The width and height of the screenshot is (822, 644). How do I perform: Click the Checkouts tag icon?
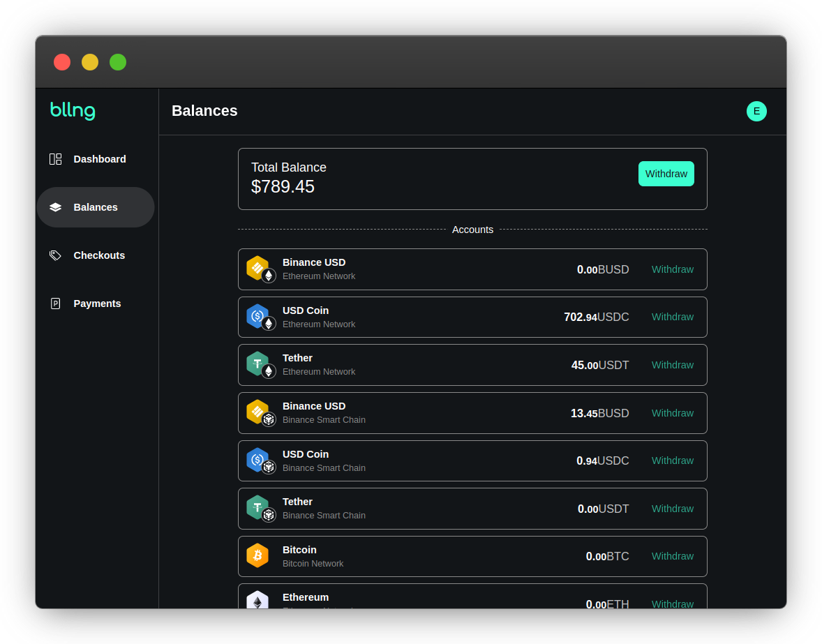[56, 255]
